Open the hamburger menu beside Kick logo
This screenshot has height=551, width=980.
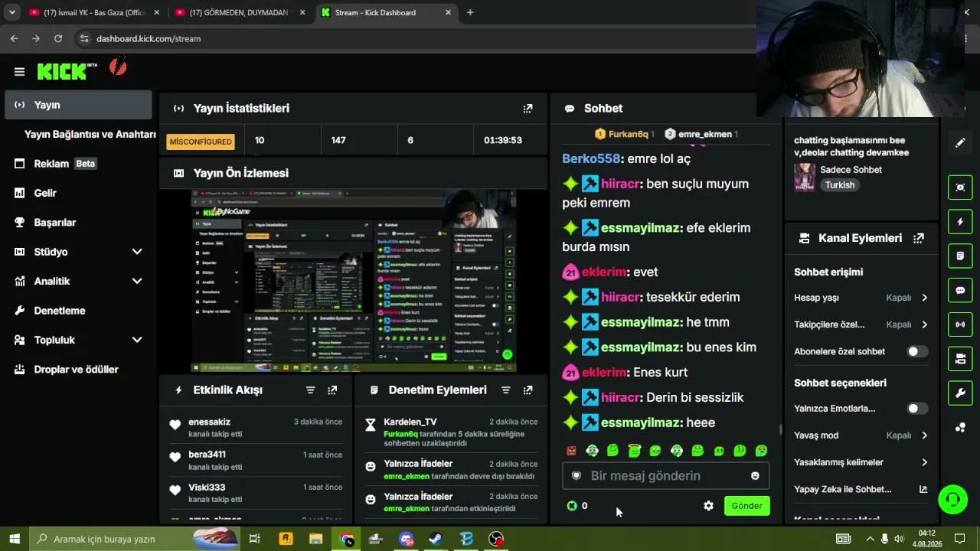tap(19, 72)
